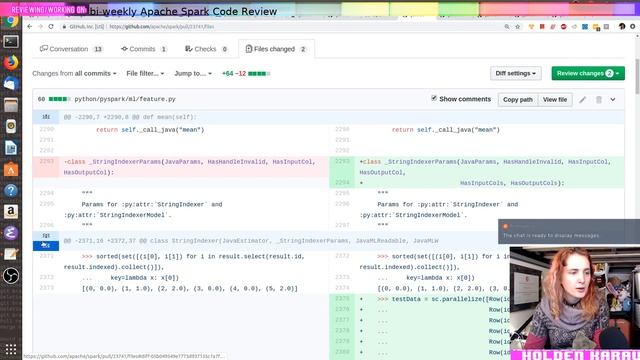The image size is (640, 360).
Task: Open the File filter dropdown
Action: [145, 73]
